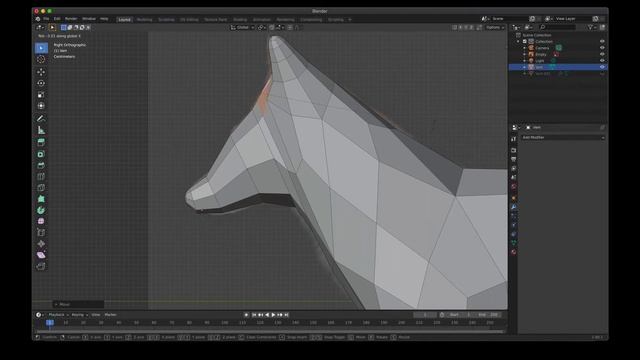Select the Scale tool in toolbar

tap(41, 95)
